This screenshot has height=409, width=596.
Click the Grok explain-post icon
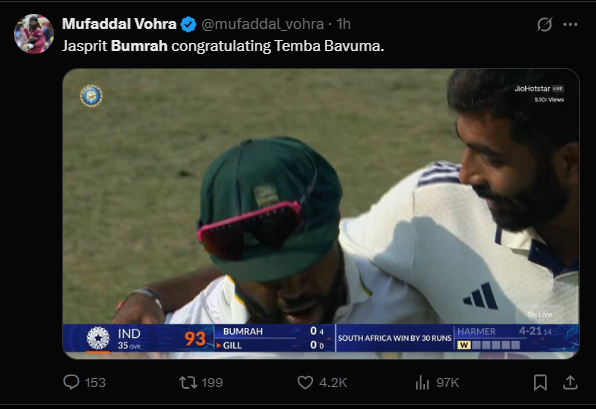click(x=544, y=24)
